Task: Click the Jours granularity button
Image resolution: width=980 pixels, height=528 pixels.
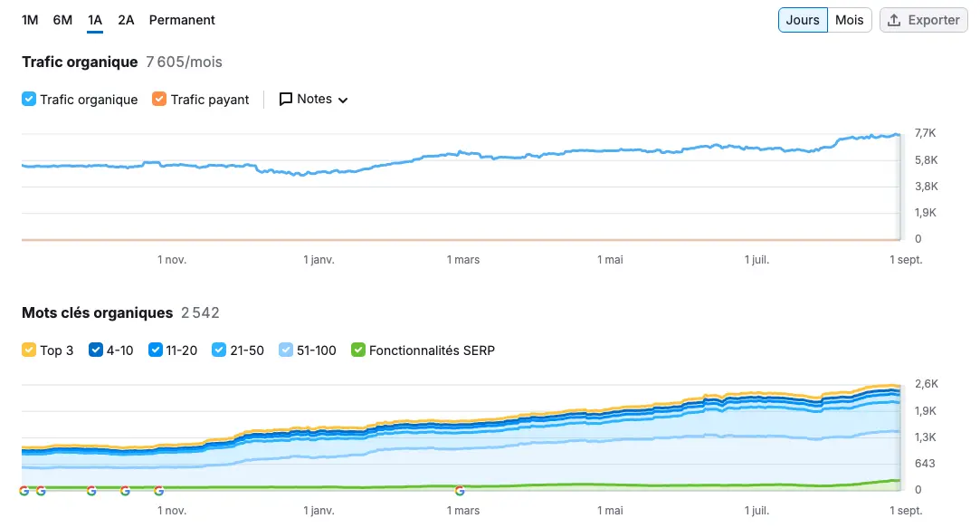Action: click(803, 20)
